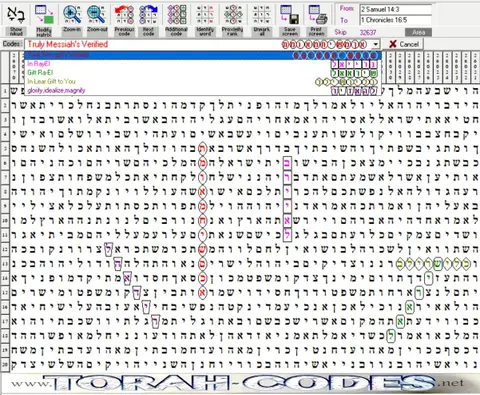Open the Modify matrix tool
This screenshot has width=480, height=395.
[44, 20]
